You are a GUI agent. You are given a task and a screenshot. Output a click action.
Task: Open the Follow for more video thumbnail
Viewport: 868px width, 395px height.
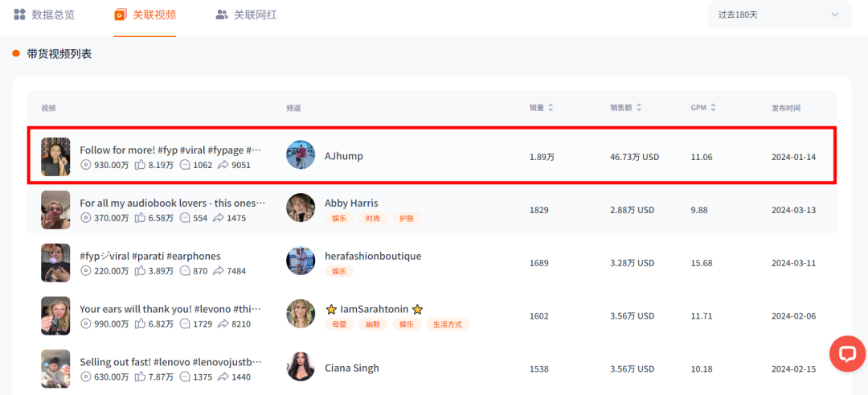(x=55, y=157)
